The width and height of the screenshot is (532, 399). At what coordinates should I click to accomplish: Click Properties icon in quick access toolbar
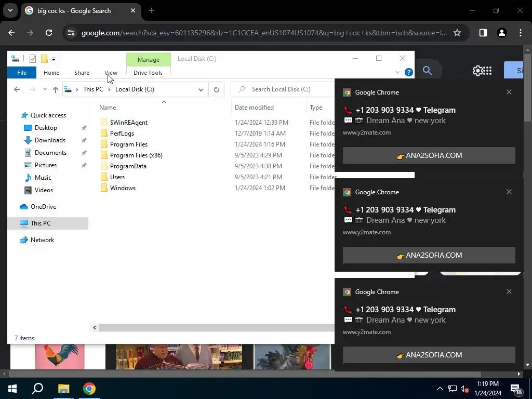click(x=33, y=59)
